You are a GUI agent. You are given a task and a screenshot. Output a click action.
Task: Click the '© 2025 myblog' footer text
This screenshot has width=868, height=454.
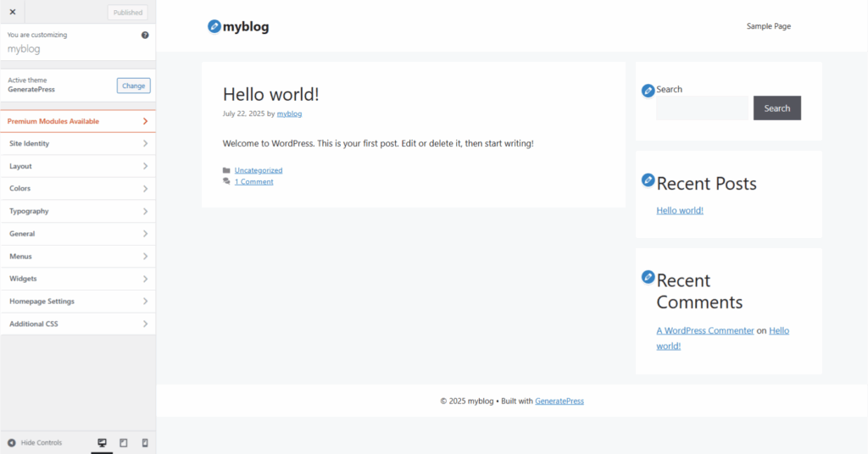tap(467, 401)
